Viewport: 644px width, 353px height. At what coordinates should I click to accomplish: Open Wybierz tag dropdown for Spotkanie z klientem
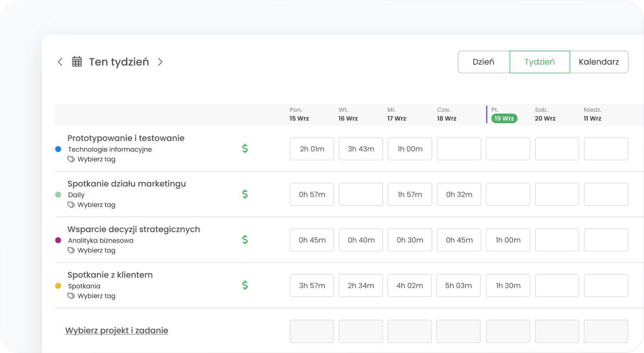pyautogui.click(x=96, y=296)
